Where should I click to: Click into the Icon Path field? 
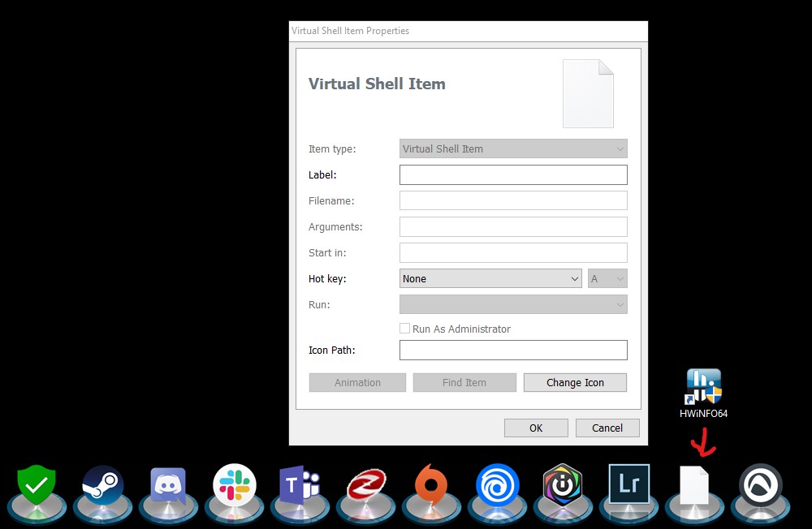click(x=513, y=350)
